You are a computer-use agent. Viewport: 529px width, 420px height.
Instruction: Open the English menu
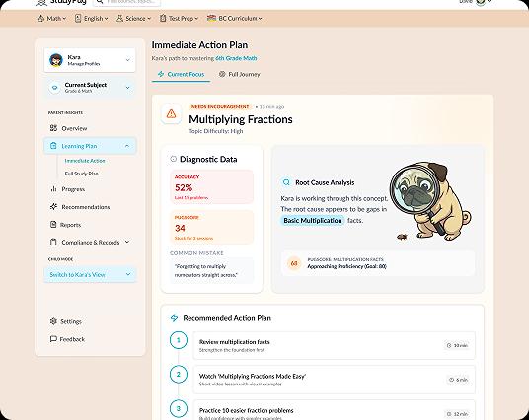click(x=91, y=18)
